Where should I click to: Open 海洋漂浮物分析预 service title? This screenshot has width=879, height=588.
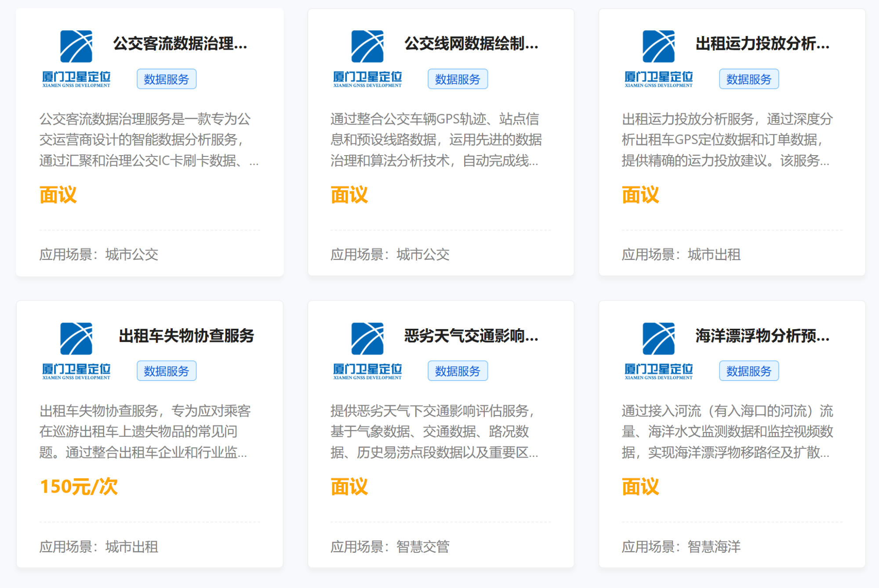coord(763,336)
